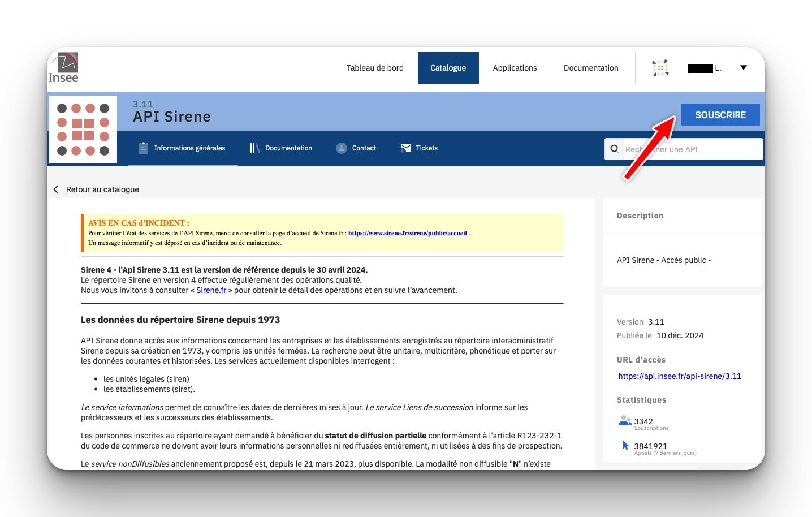
Task: Click the calls cursor icon in Statistiques
Action: click(x=625, y=446)
